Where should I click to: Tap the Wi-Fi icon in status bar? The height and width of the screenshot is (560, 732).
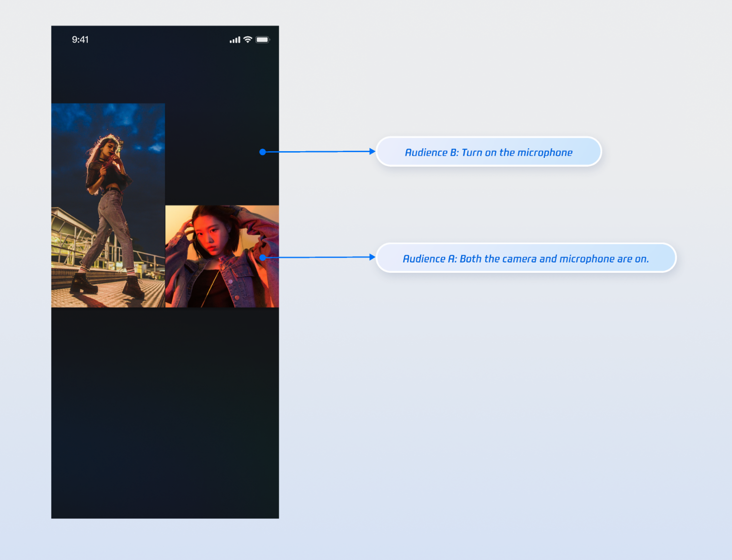248,40
